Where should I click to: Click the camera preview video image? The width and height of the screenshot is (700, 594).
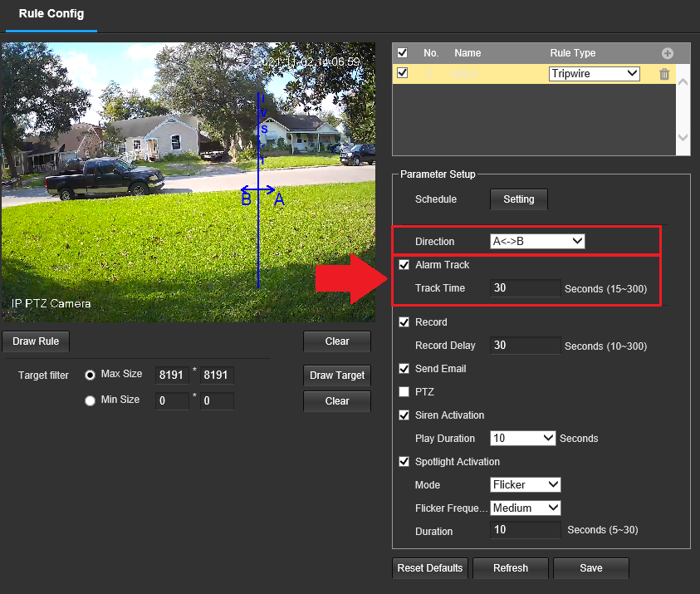[188, 182]
